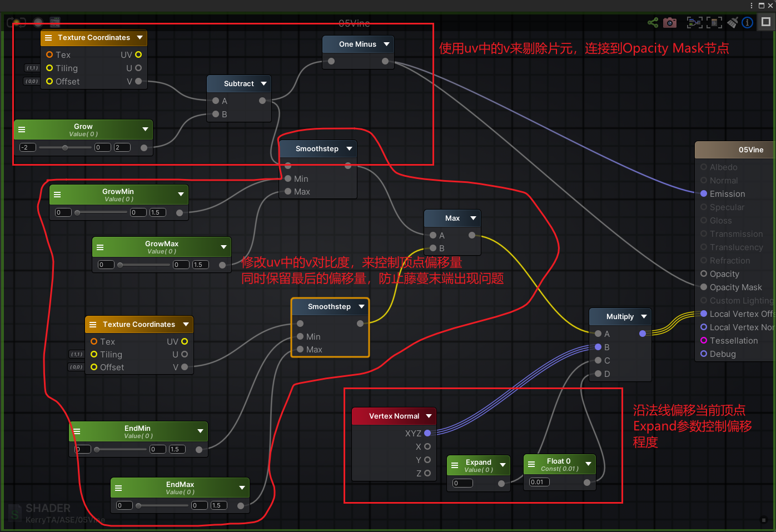Open Float 0 node dropdown arrow
The width and height of the screenshot is (776, 532).
click(589, 464)
